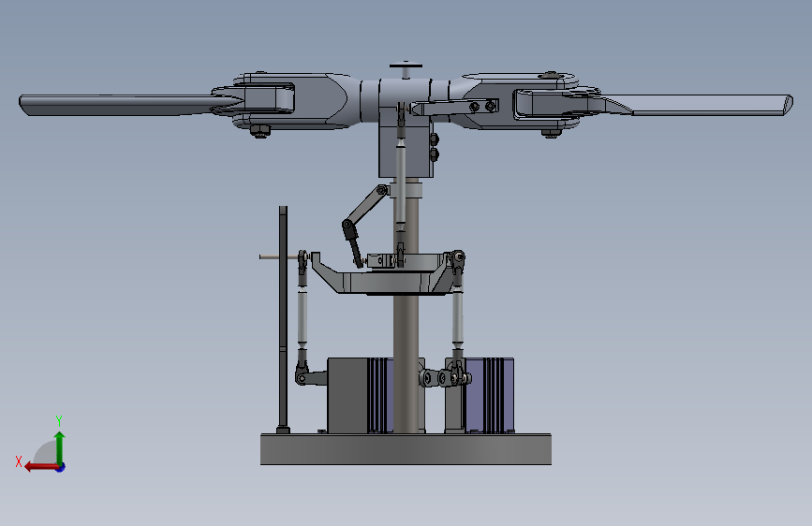Select the right servo pushrod
The width and height of the screenshot is (812, 526).
pos(457,315)
